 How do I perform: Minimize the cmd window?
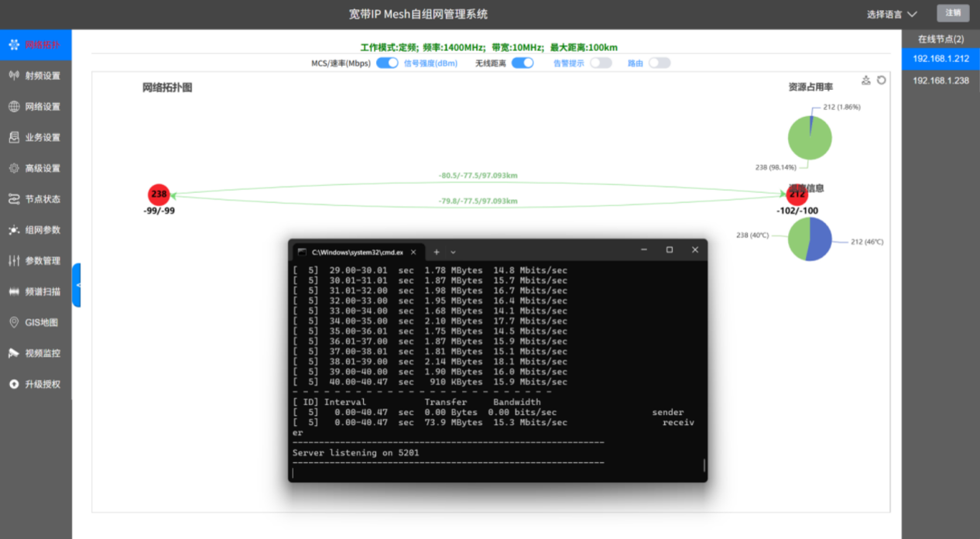pos(644,249)
